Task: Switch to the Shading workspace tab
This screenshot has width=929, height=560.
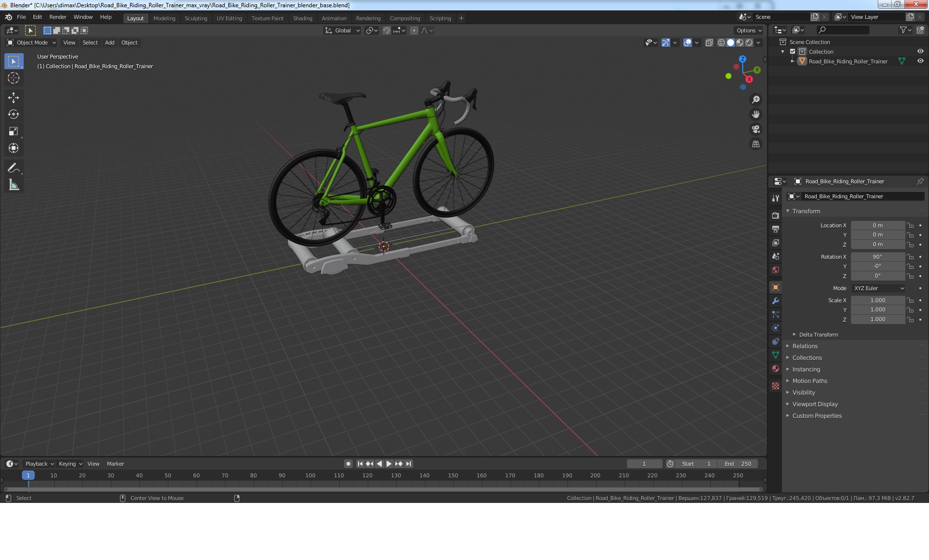Action: [302, 18]
